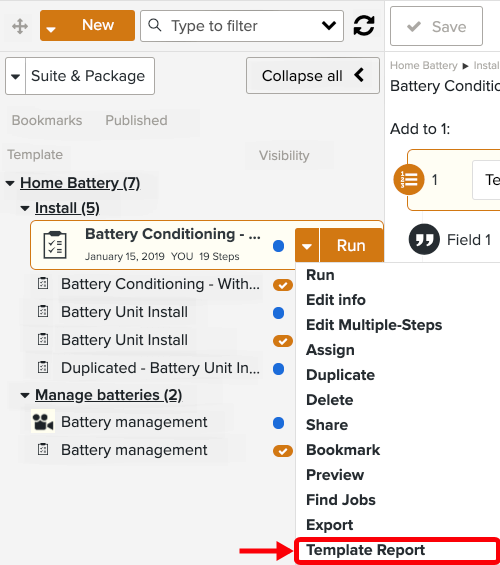
Task: Click the orange New button
Action: 88,25
